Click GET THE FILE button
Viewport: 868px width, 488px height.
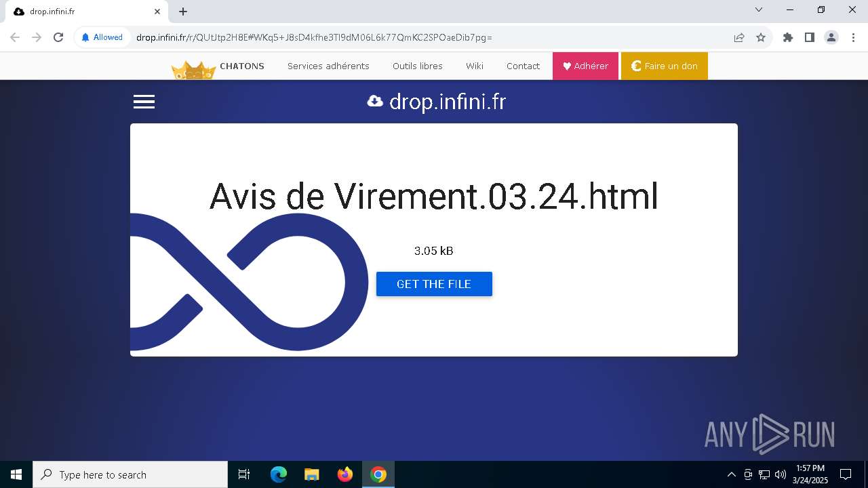click(434, 284)
